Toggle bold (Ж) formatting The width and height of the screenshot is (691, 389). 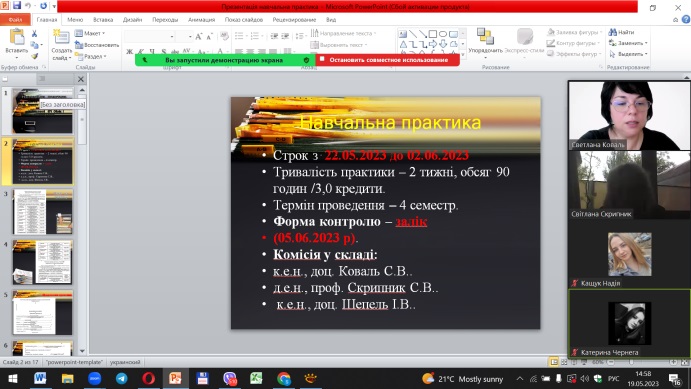[x=130, y=52]
